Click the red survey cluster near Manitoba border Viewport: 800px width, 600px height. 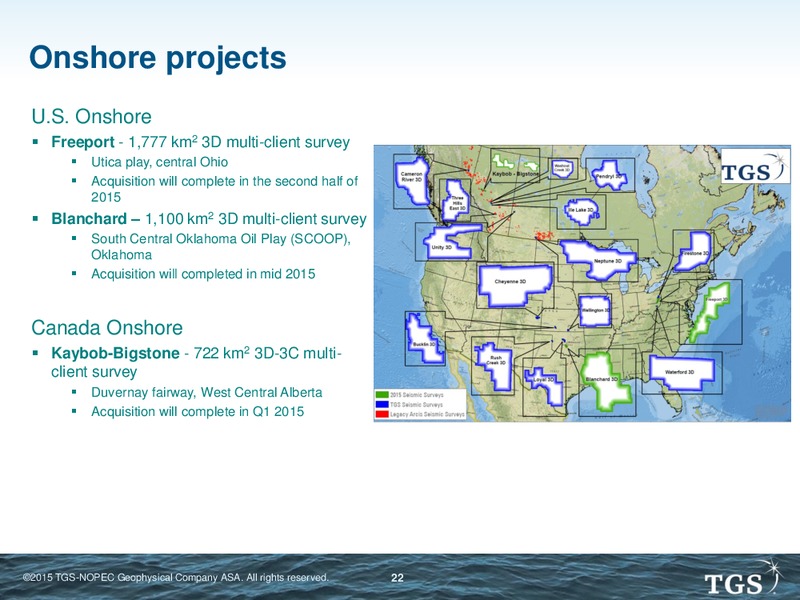543,235
